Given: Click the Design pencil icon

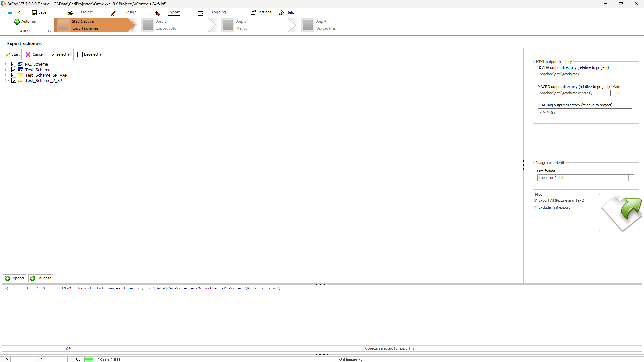Looking at the screenshot, I should point(114,13).
